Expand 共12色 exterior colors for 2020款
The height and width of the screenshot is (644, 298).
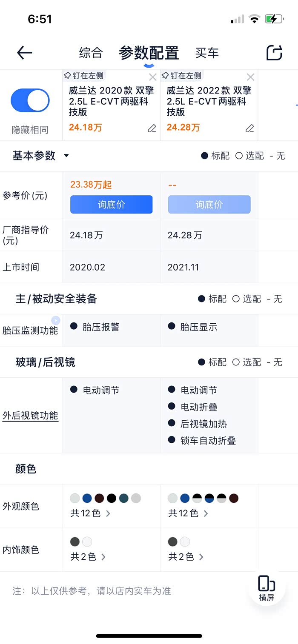[x=90, y=513]
